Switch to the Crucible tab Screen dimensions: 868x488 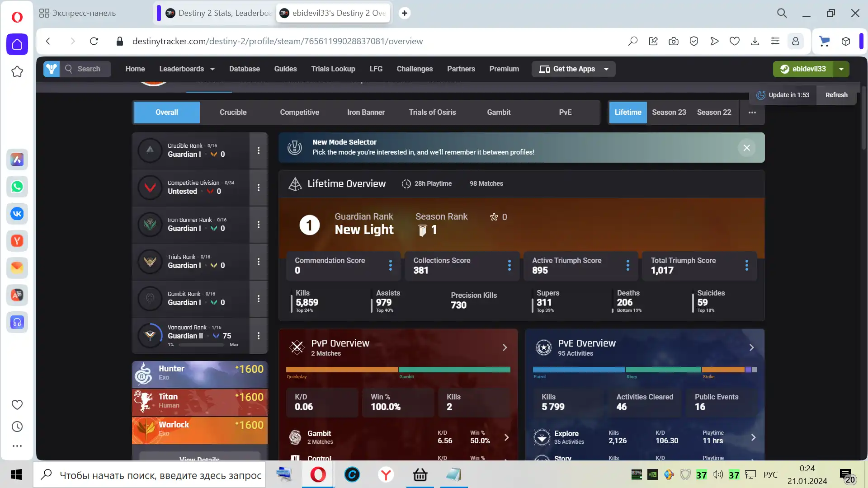click(233, 113)
